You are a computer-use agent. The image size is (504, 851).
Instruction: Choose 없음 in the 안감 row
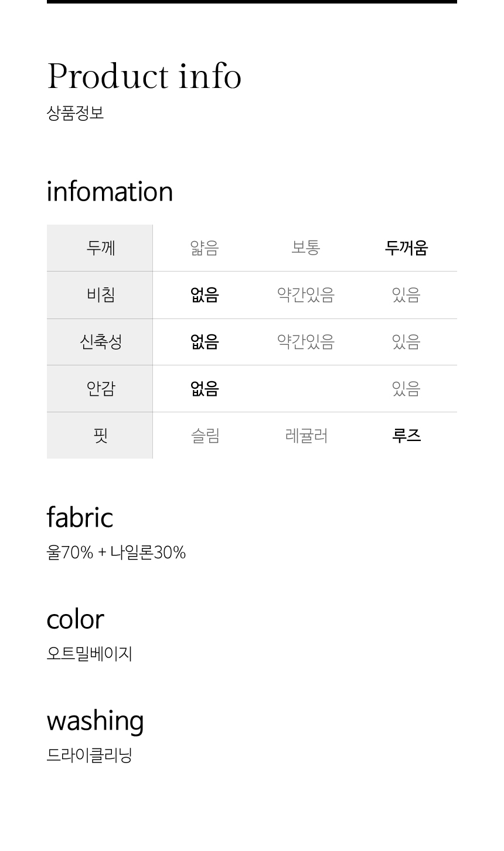coord(205,388)
